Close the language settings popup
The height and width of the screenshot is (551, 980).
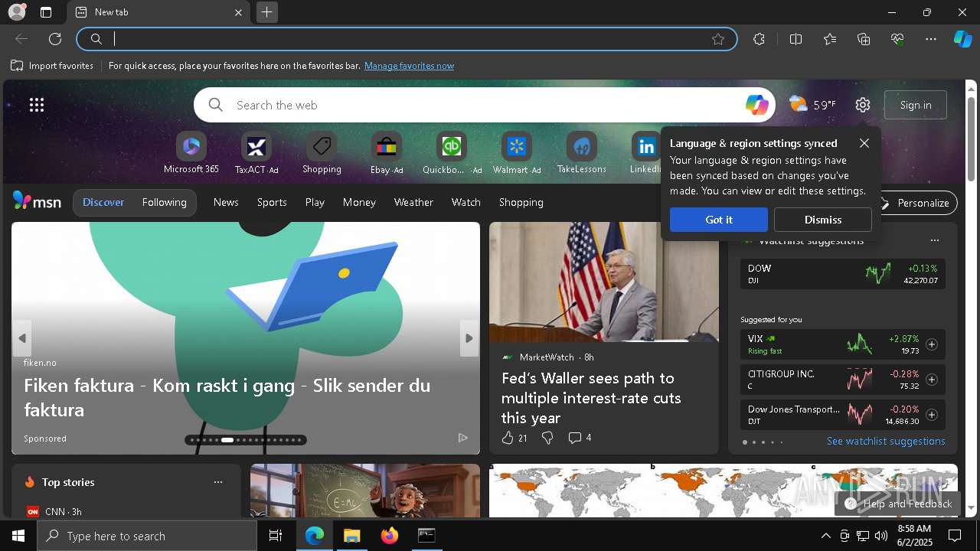[x=864, y=143]
